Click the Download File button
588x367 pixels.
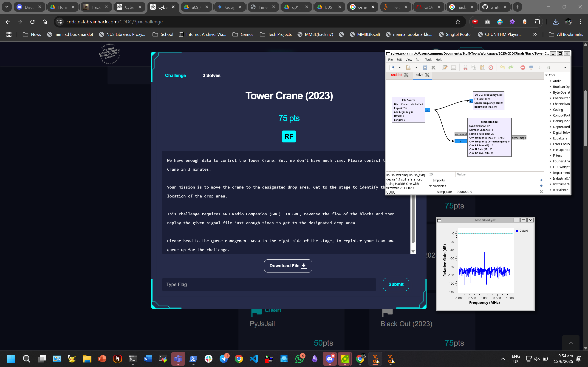tap(288, 266)
